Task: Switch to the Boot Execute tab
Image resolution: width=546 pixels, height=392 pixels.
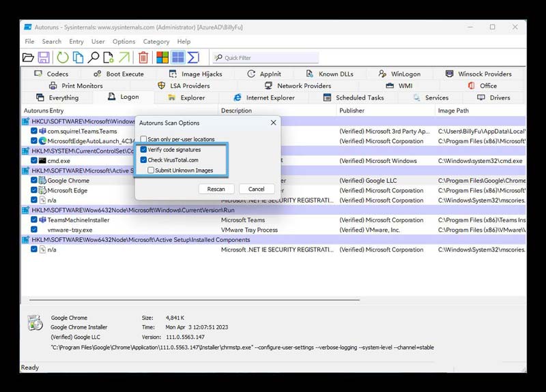Action: 119,74
